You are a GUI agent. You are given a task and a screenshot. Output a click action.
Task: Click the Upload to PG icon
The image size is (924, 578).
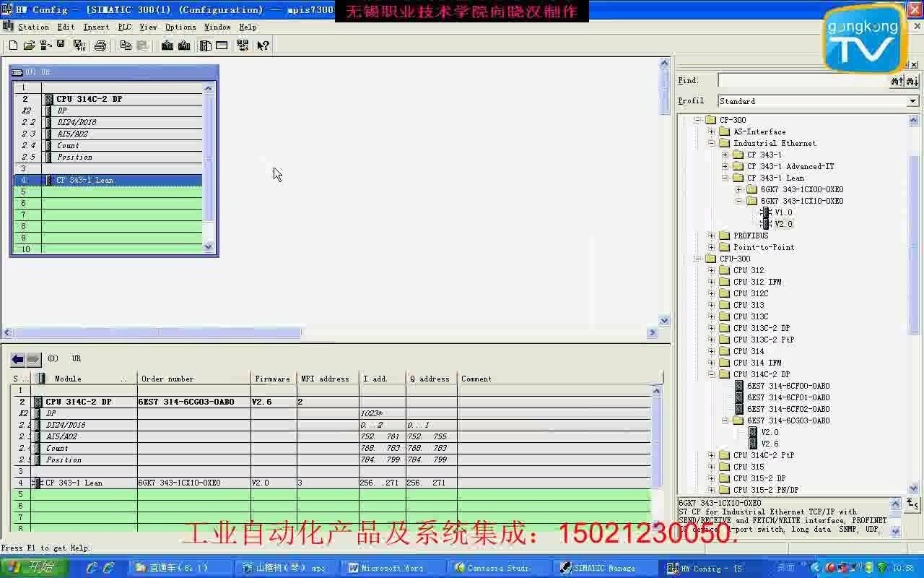(184, 46)
